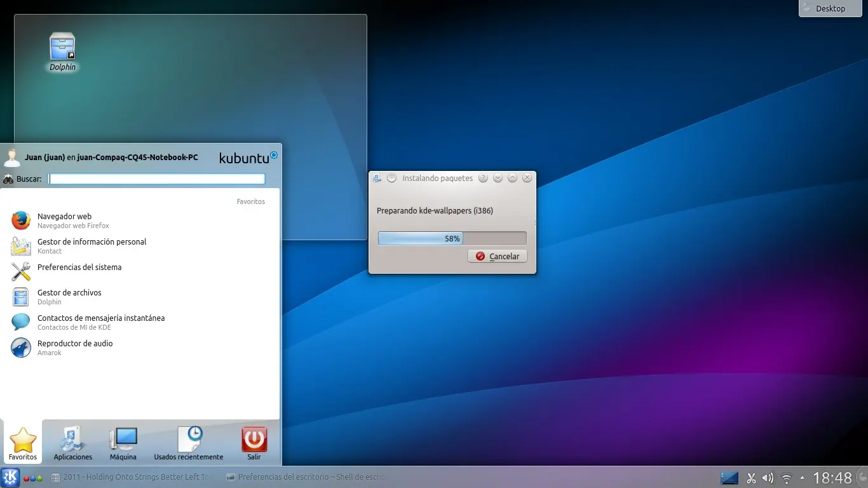
Task: Switch to the Usados recientemente tab
Action: tap(189, 444)
